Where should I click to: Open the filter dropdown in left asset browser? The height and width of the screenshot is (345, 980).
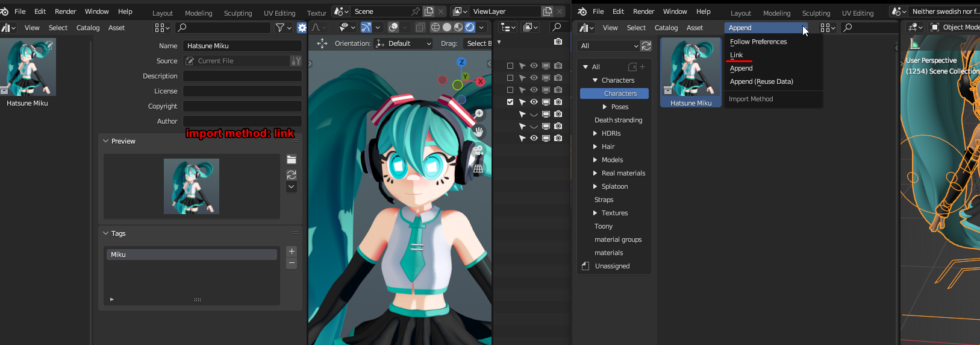tap(284, 28)
